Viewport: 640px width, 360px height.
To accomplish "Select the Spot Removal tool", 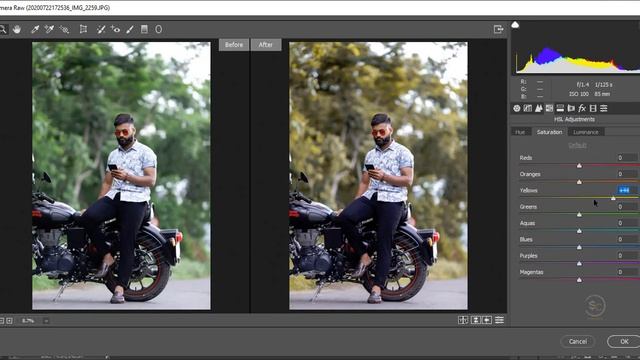I will tap(101, 29).
